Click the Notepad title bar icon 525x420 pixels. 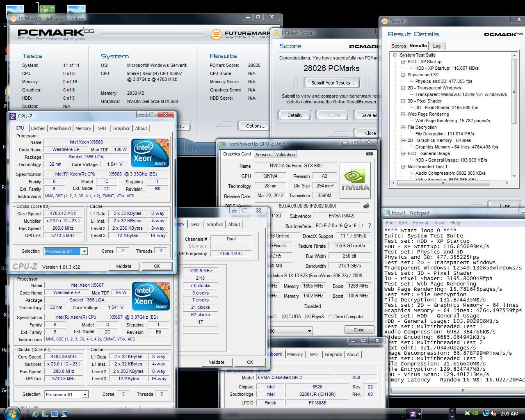pos(386,212)
